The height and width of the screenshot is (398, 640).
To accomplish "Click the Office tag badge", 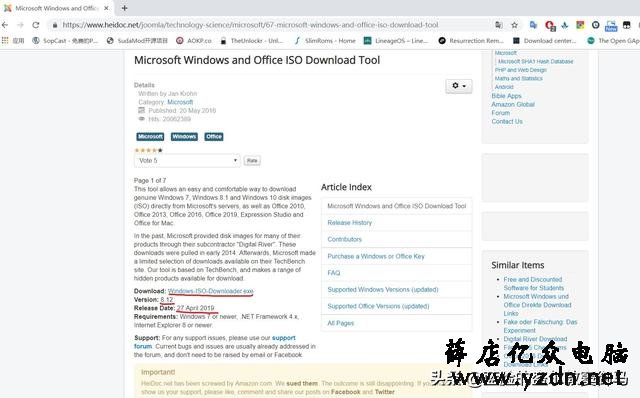I will click(x=214, y=136).
